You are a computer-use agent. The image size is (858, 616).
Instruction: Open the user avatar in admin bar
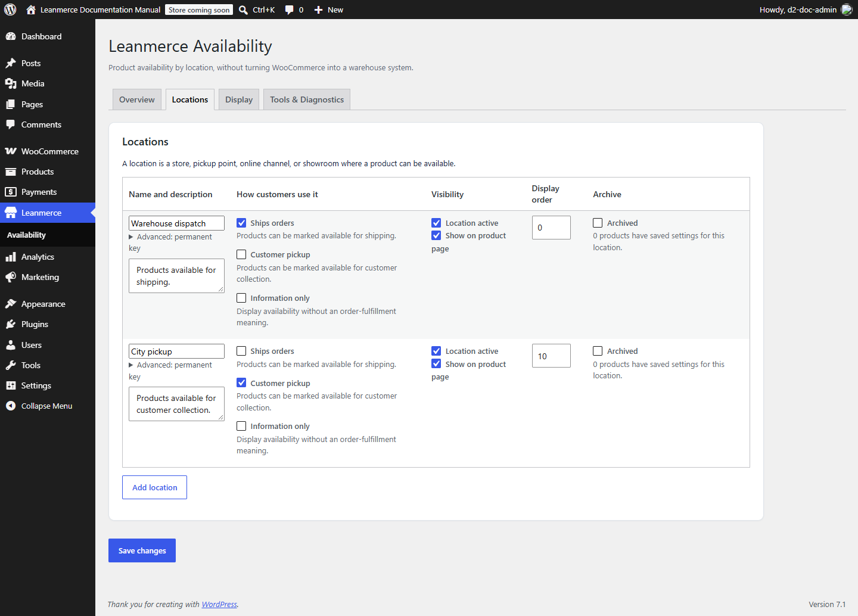click(x=846, y=10)
